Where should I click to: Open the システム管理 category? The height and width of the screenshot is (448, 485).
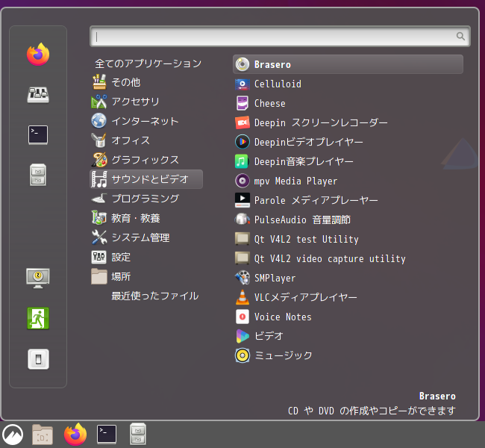pos(146,237)
